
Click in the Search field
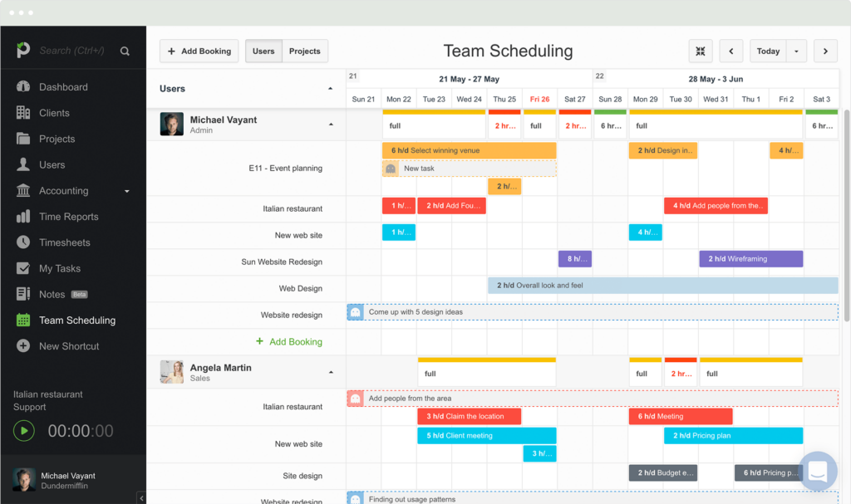pyautogui.click(x=71, y=51)
